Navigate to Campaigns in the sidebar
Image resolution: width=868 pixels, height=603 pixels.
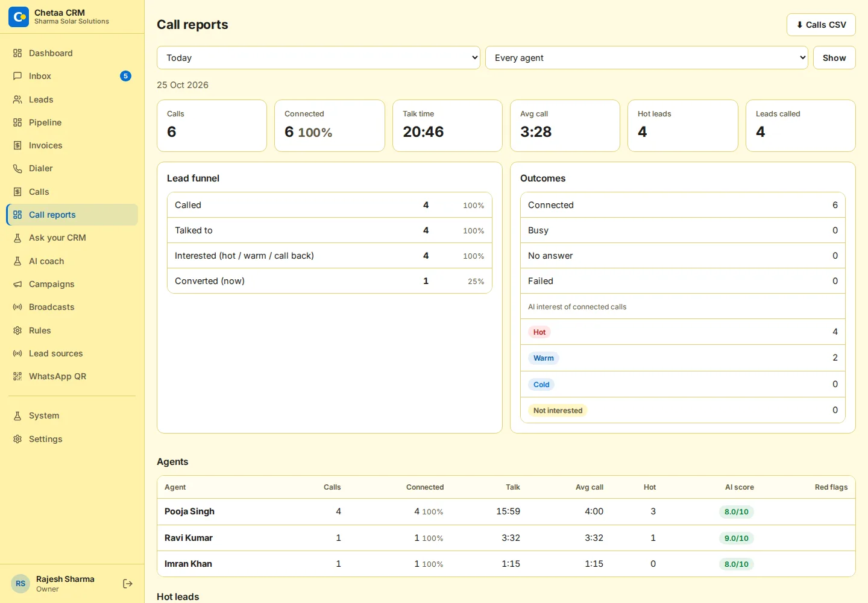pos(72,284)
